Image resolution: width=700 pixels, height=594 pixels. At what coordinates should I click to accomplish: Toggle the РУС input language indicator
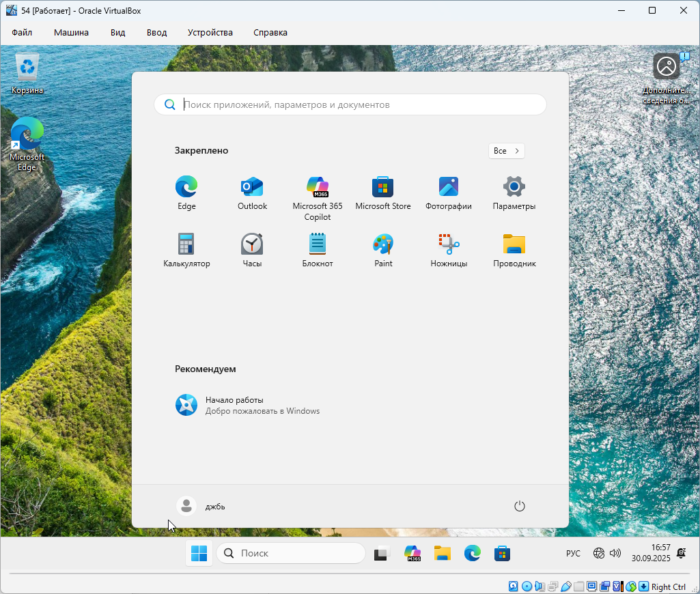click(x=573, y=553)
